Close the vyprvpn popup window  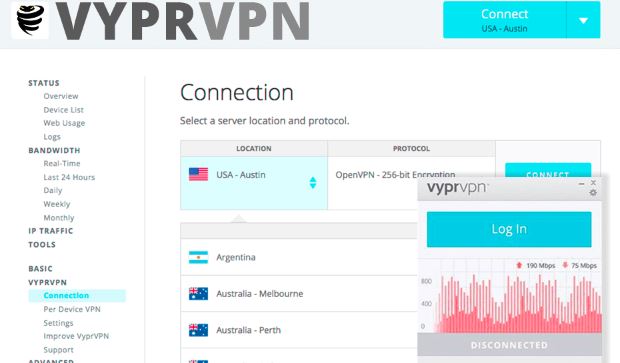[593, 183]
